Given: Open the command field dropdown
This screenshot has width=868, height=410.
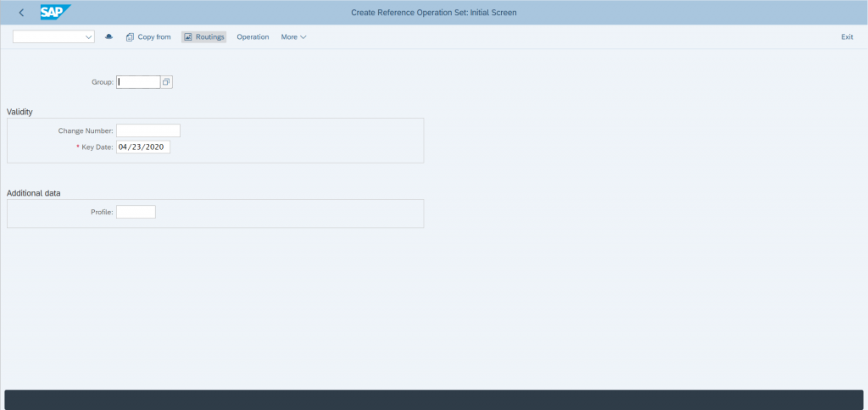Looking at the screenshot, I should (88, 37).
